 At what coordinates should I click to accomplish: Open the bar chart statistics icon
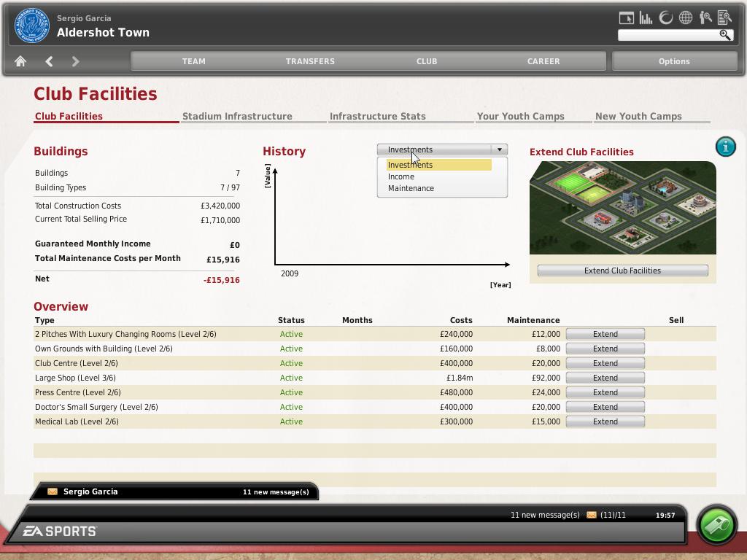tap(646, 18)
